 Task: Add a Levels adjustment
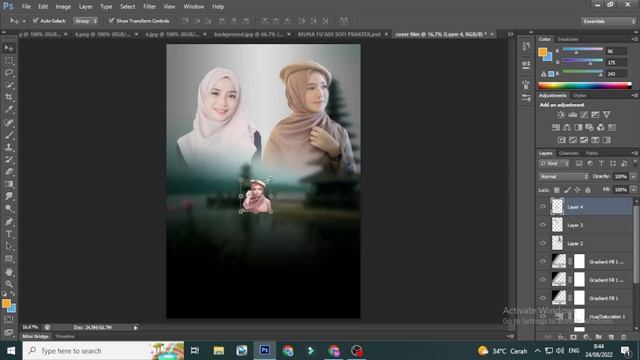pos(573,115)
